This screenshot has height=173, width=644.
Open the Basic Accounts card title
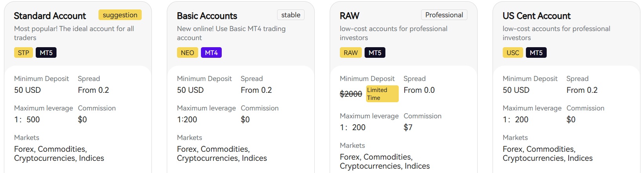click(x=207, y=16)
